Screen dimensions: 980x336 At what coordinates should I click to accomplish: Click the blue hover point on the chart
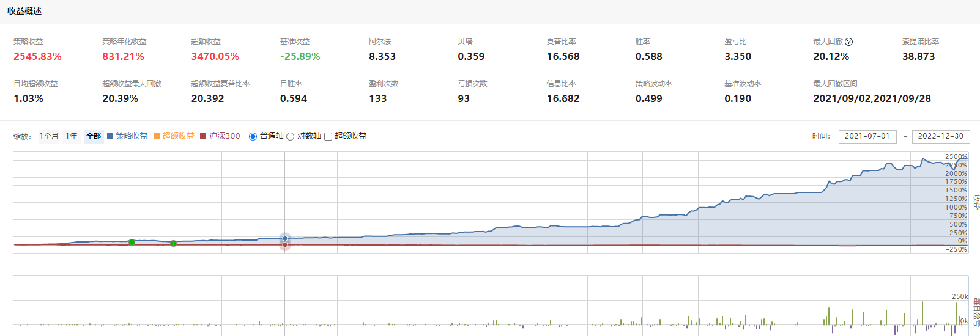click(x=284, y=238)
